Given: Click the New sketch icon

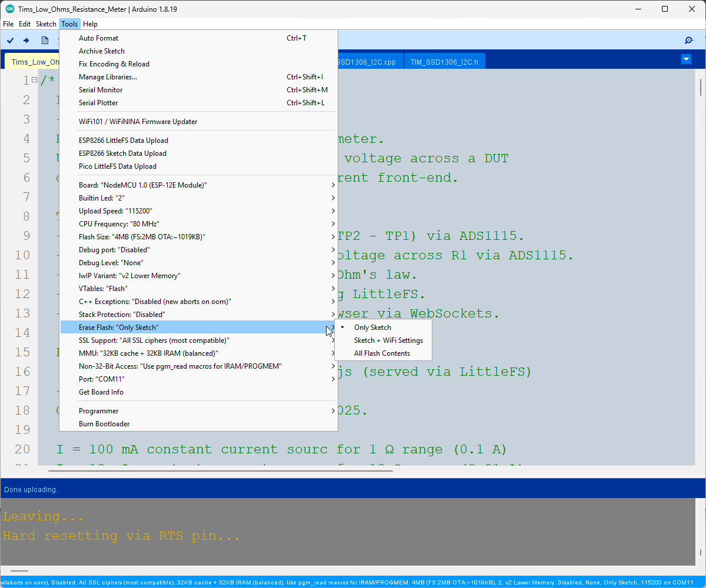Looking at the screenshot, I should click(x=45, y=40).
